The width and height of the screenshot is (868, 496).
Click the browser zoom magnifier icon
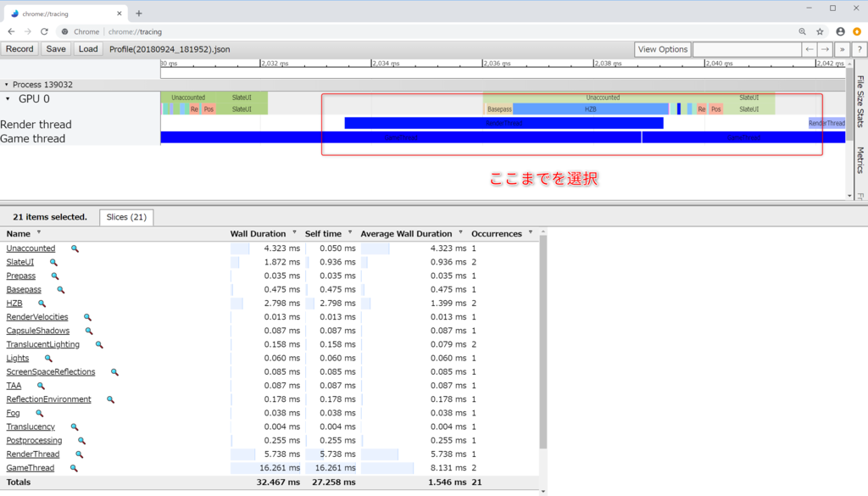click(x=802, y=31)
